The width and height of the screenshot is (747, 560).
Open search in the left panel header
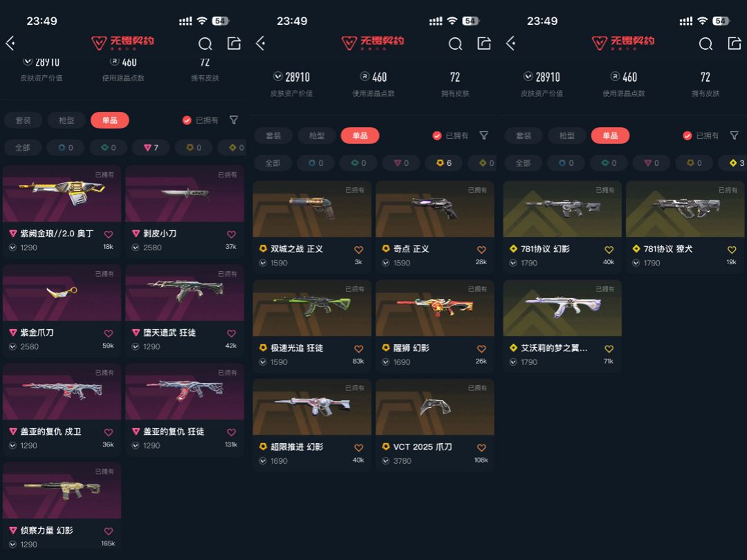[x=205, y=44]
